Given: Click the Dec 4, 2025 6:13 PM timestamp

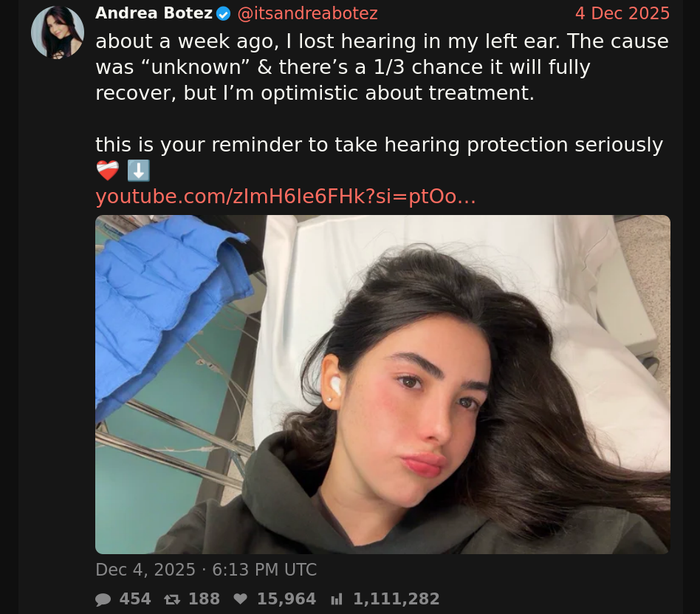Looking at the screenshot, I should click(x=206, y=570).
